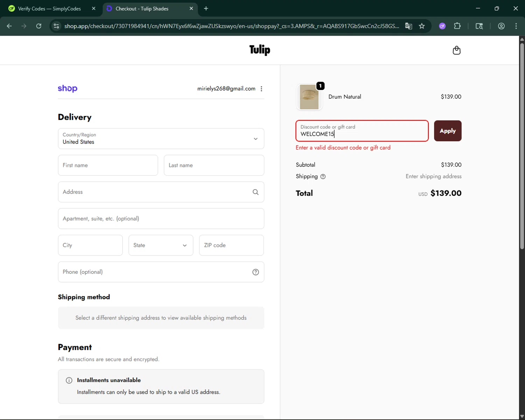Bookmark this page with star icon
Image resolution: width=525 pixels, height=420 pixels.
pos(422,26)
